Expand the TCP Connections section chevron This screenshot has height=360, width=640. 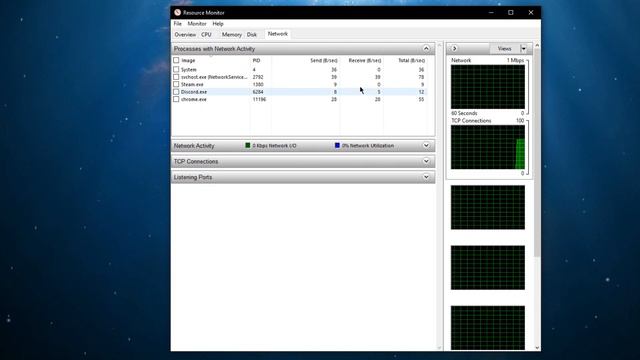[x=426, y=161]
